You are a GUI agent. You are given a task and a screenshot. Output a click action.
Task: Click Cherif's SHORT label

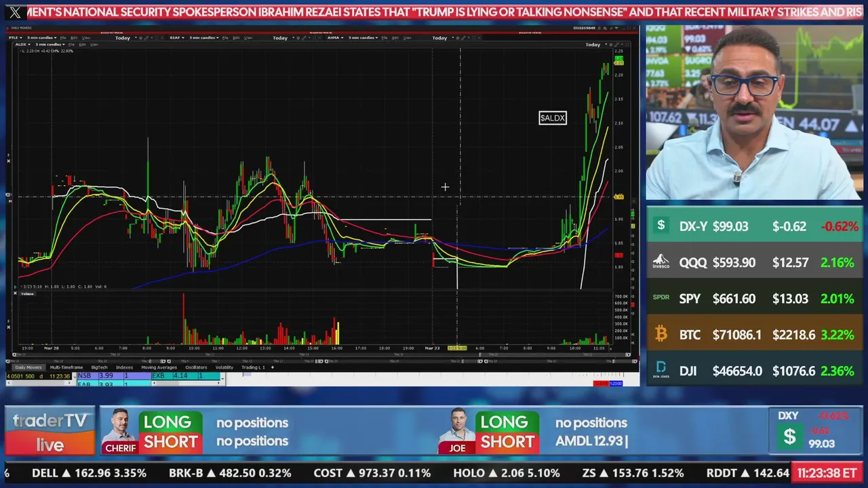[x=171, y=442]
